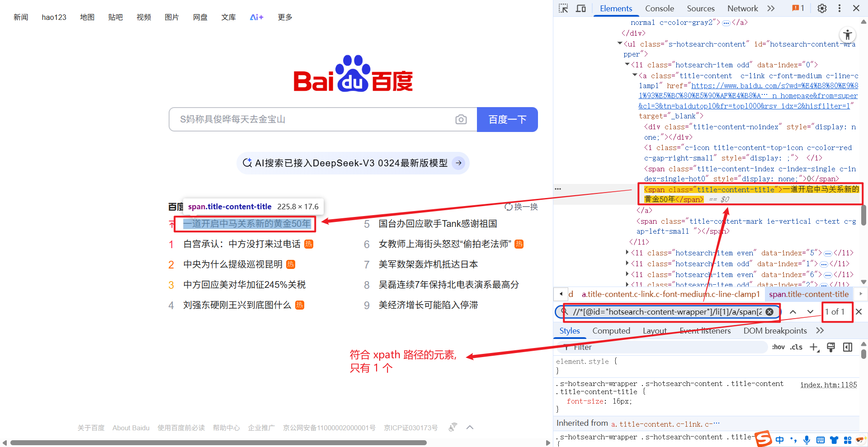Switch to the Network tab

tap(742, 8)
